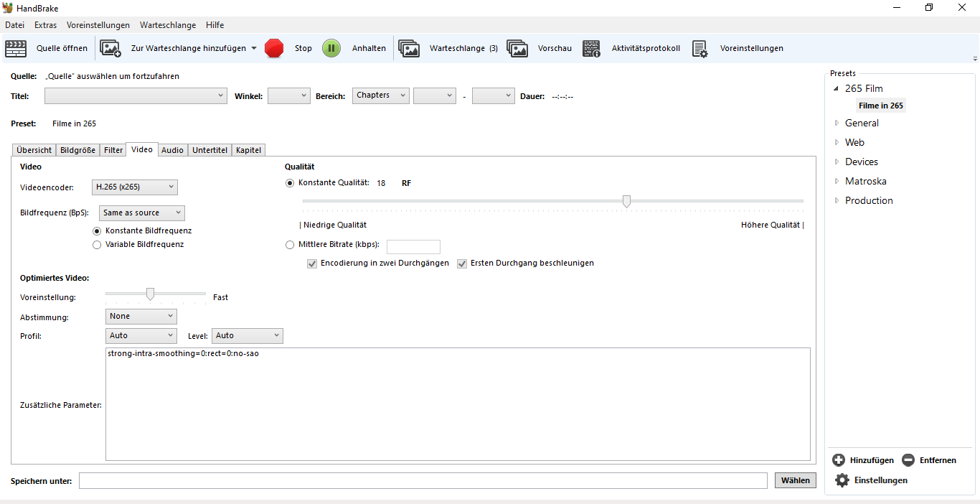
Task: Open the Hilfe menu
Action: pyautogui.click(x=215, y=25)
